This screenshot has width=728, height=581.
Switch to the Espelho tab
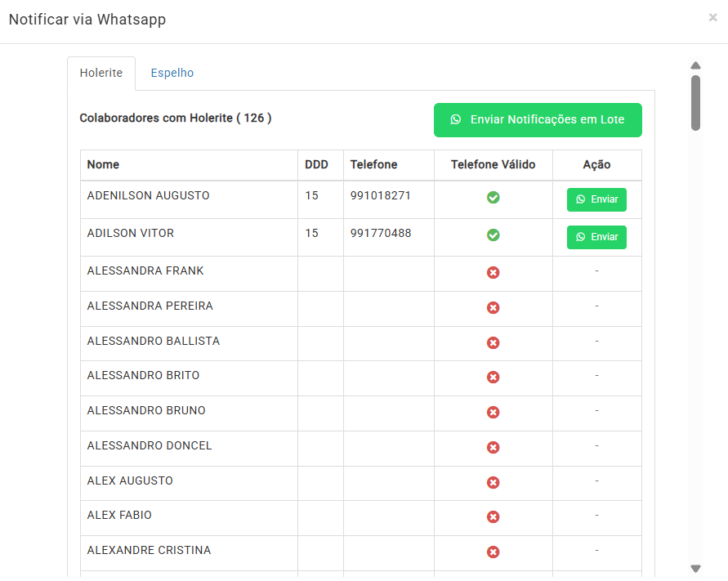pyautogui.click(x=172, y=73)
